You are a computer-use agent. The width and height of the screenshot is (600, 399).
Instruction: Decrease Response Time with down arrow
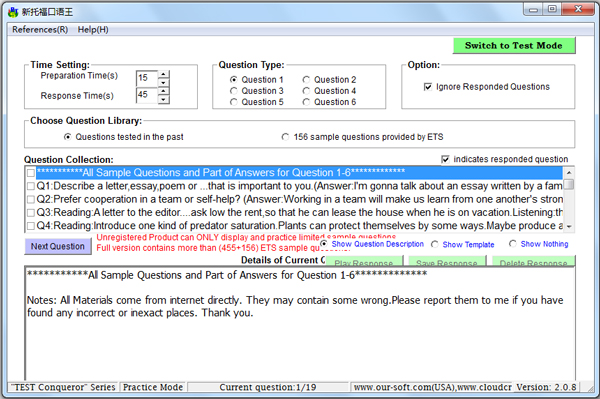(164, 99)
